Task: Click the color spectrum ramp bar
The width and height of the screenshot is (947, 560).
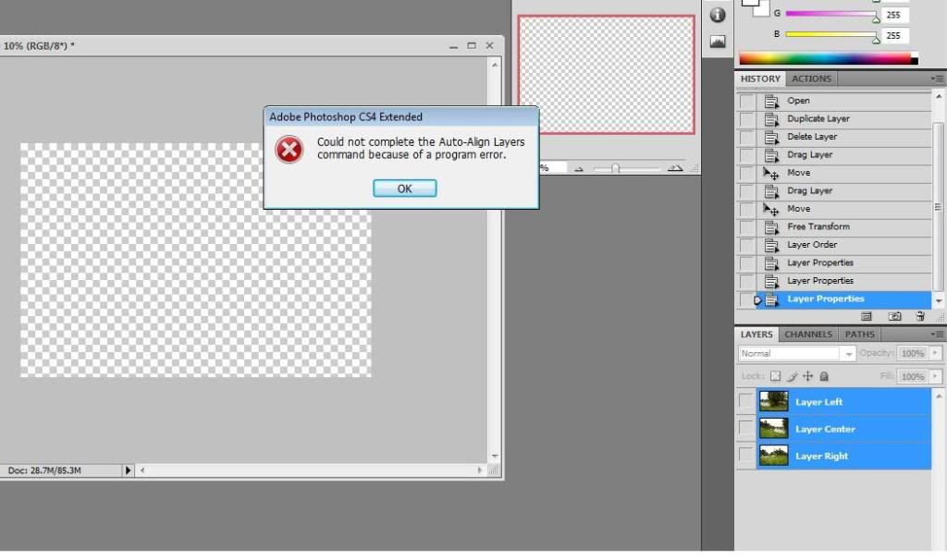Action: point(823,59)
